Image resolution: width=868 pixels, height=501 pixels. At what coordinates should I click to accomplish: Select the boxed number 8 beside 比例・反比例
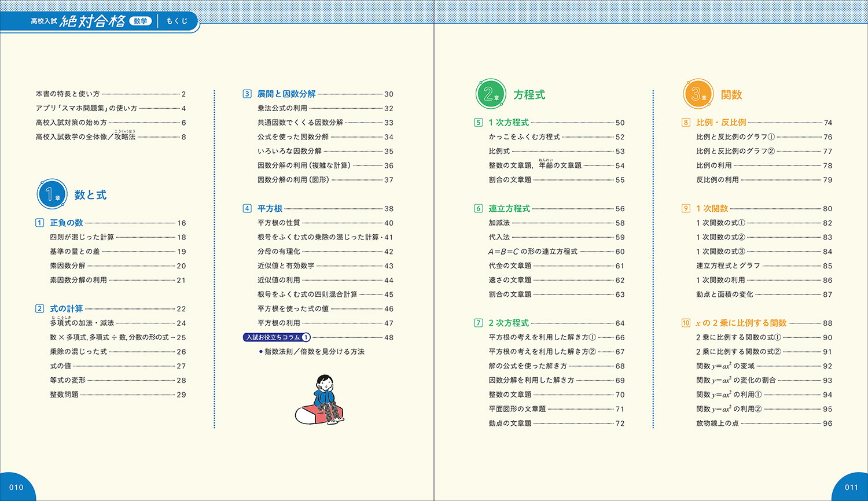[686, 122]
